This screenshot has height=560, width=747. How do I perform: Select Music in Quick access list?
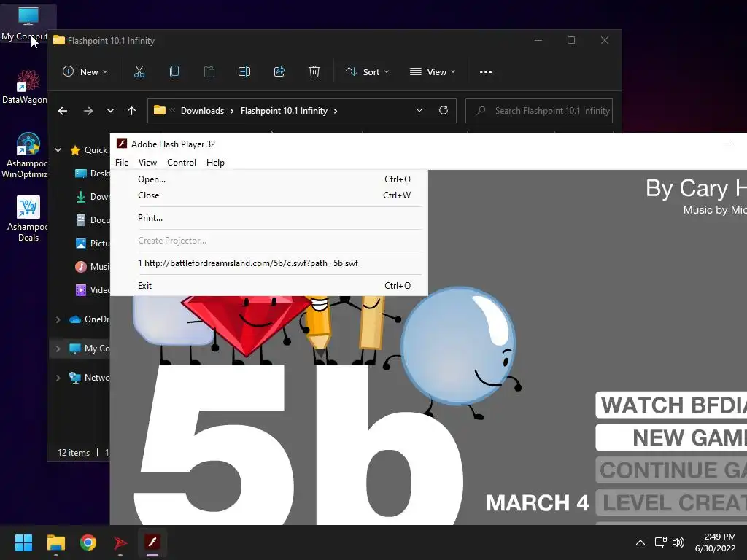93,267
